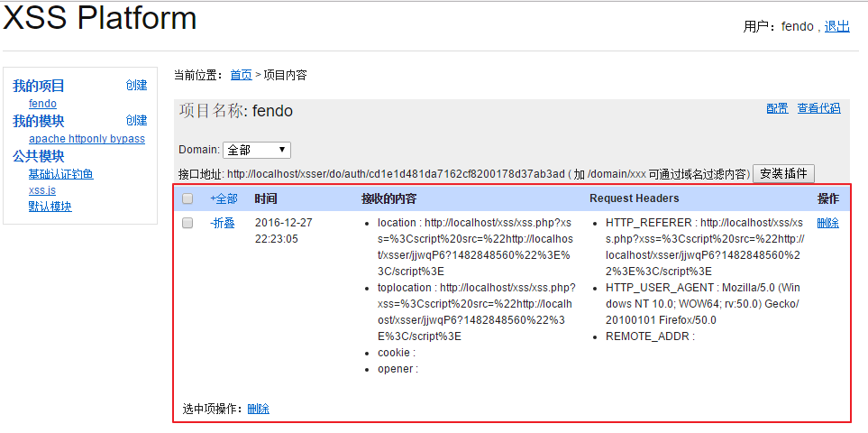868x433 pixels.
Task: Expand all records with +全部
Action: click(224, 198)
